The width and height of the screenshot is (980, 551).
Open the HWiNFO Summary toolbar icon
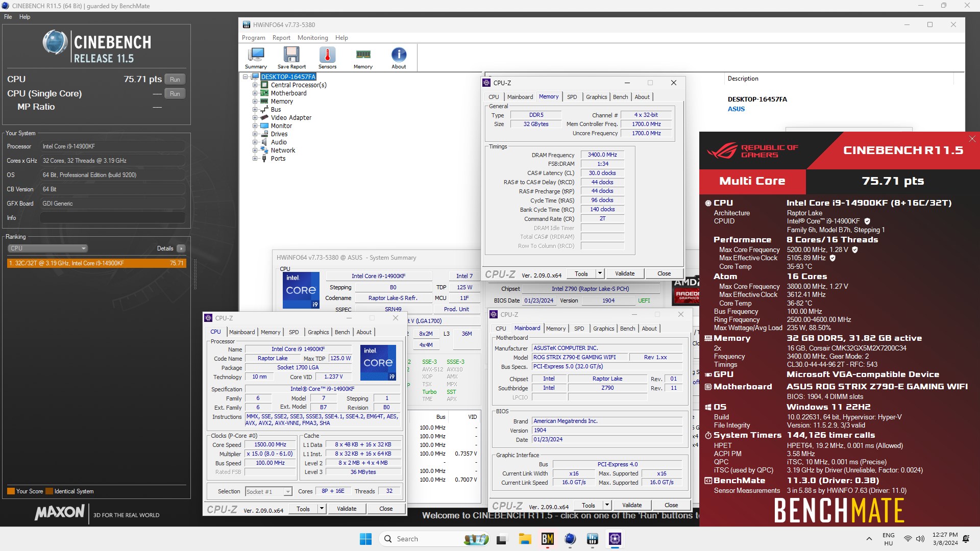(x=256, y=58)
